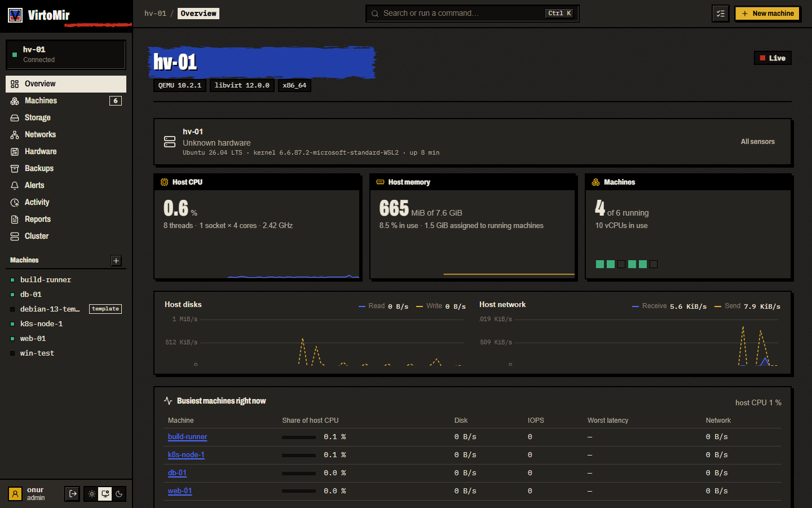Click the Backups archive icon in sidebar
Image resolution: width=812 pixels, height=508 pixels.
[15, 168]
